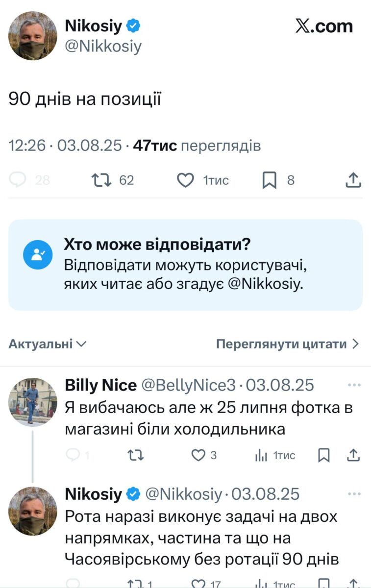Bookmark Billy Nice's reply
Image resolution: width=371 pixels, height=588 pixels.
[x=324, y=456]
